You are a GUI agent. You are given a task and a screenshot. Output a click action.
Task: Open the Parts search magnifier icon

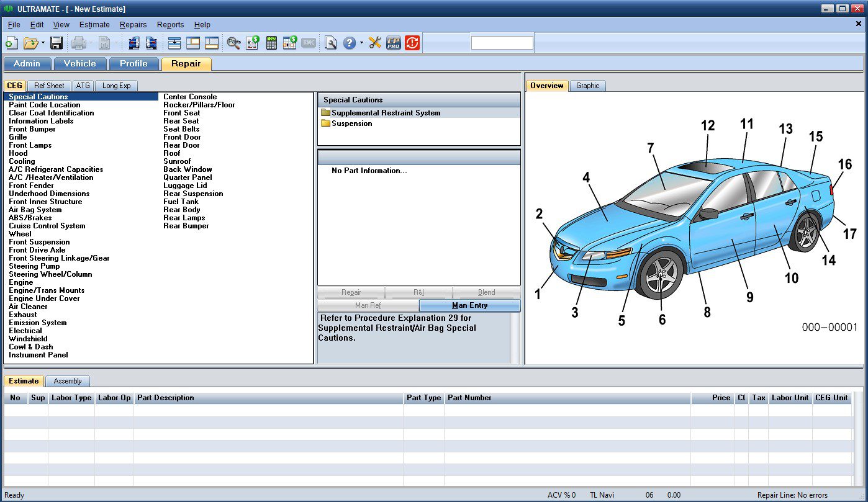tap(234, 43)
